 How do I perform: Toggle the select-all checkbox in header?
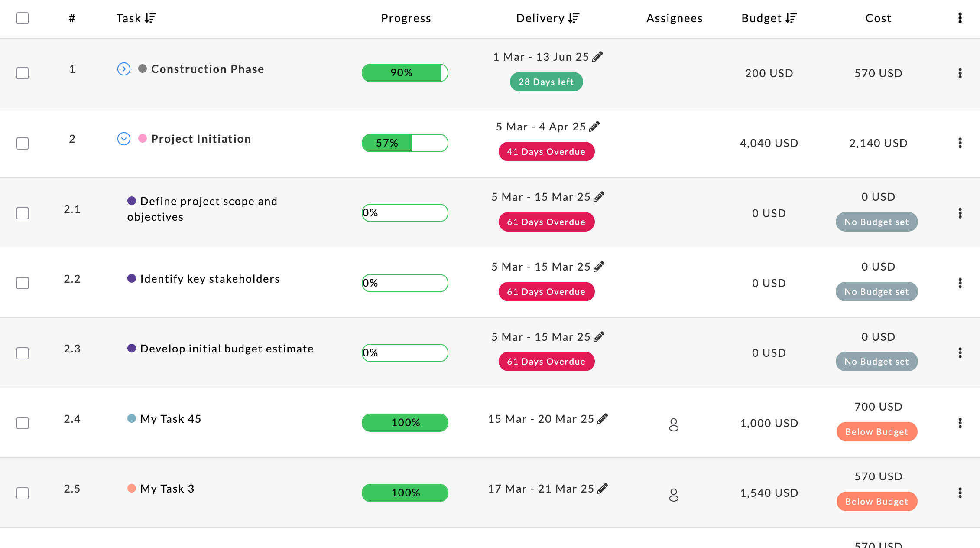tap(23, 18)
